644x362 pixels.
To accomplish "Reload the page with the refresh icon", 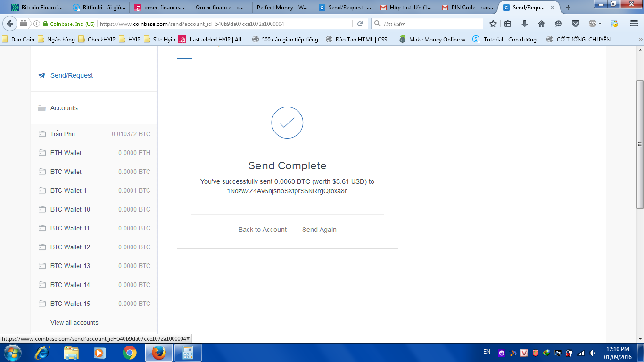I will [x=360, y=24].
